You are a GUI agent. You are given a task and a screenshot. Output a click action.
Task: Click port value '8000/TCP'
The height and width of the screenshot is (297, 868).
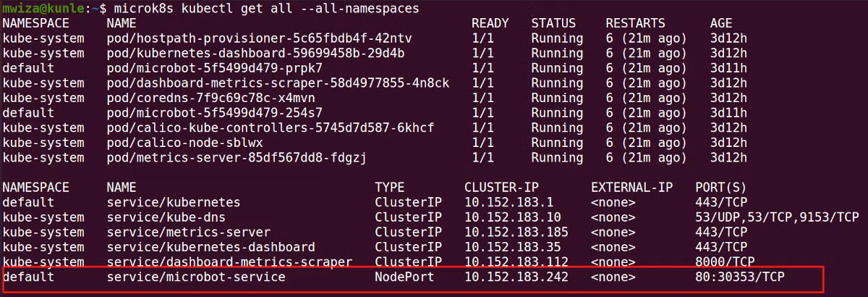[725, 262]
